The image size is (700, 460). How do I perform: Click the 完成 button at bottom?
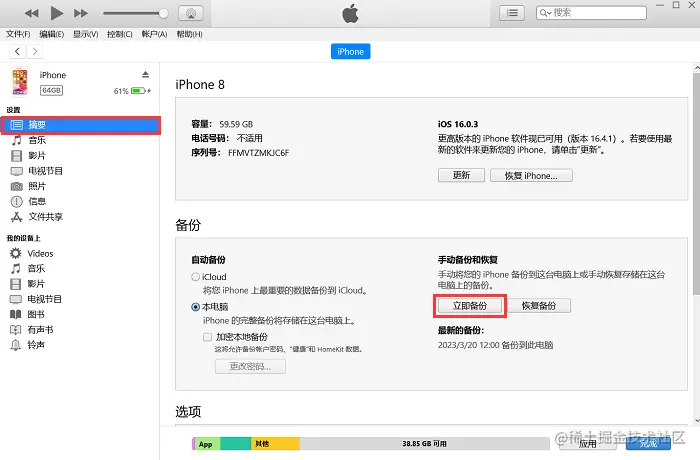click(648, 443)
